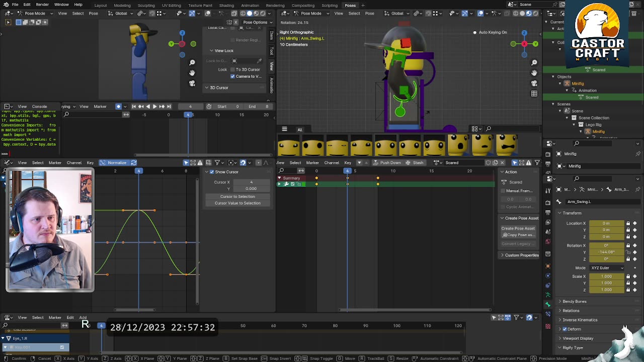Switch to the Animation workspace tab
644x362 pixels.
[x=250, y=6]
